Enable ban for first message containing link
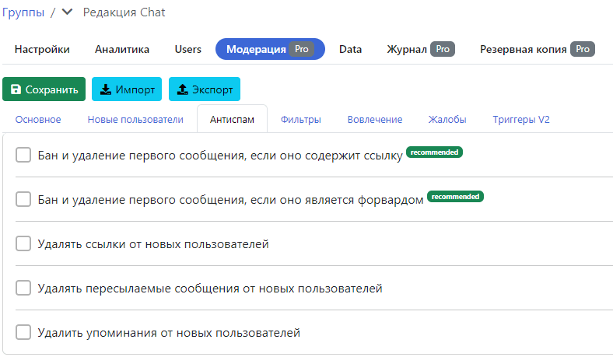The image size is (613, 364). tap(23, 155)
